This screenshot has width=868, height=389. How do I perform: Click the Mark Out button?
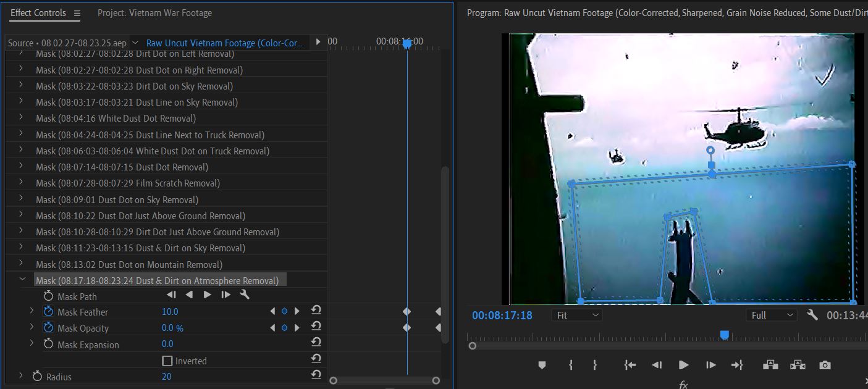point(595,365)
